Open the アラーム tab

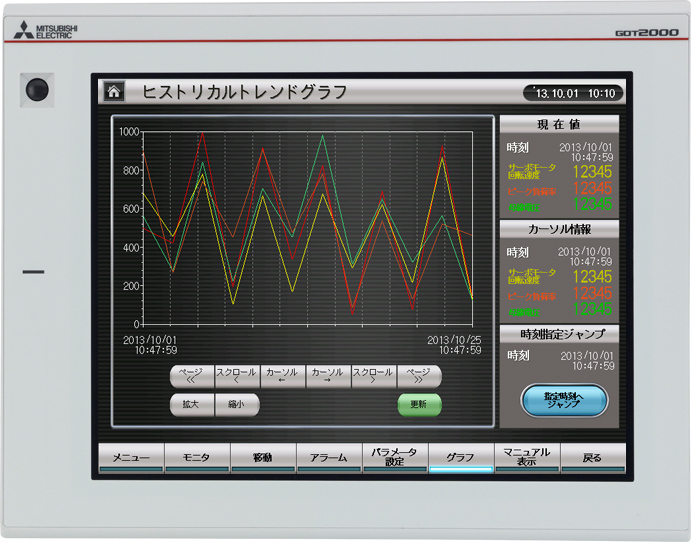328,457
